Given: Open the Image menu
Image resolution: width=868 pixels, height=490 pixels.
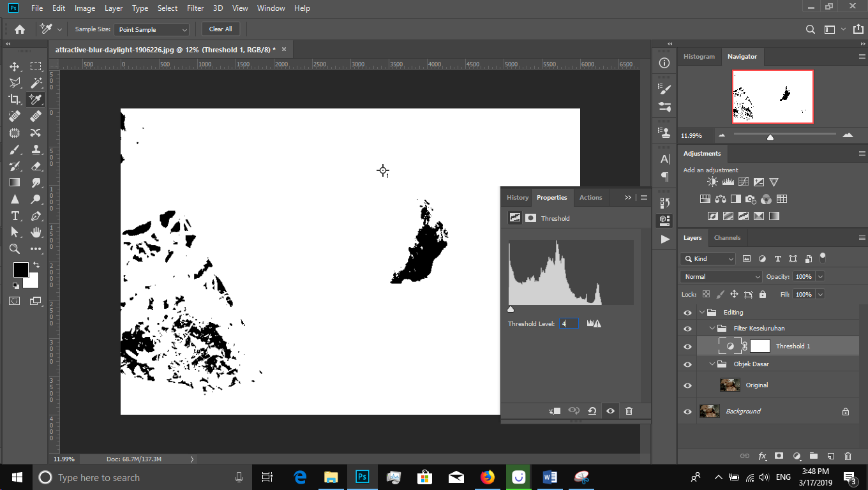Looking at the screenshot, I should [85, 8].
